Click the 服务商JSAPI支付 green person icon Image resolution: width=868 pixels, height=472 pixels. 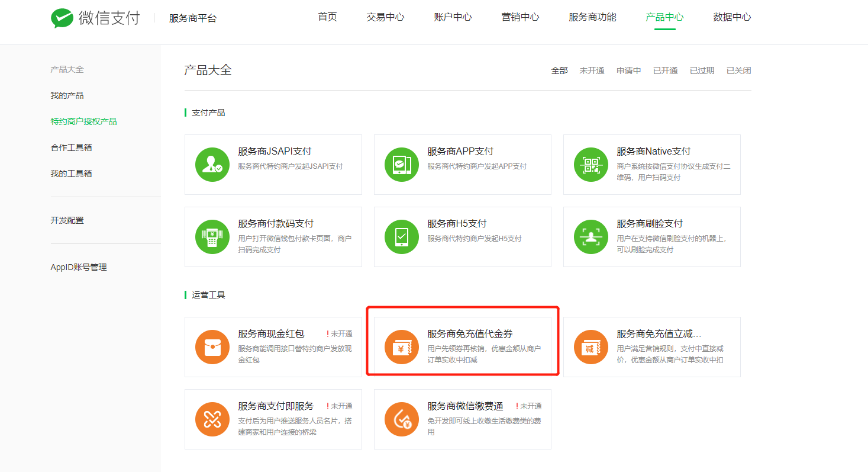(212, 165)
